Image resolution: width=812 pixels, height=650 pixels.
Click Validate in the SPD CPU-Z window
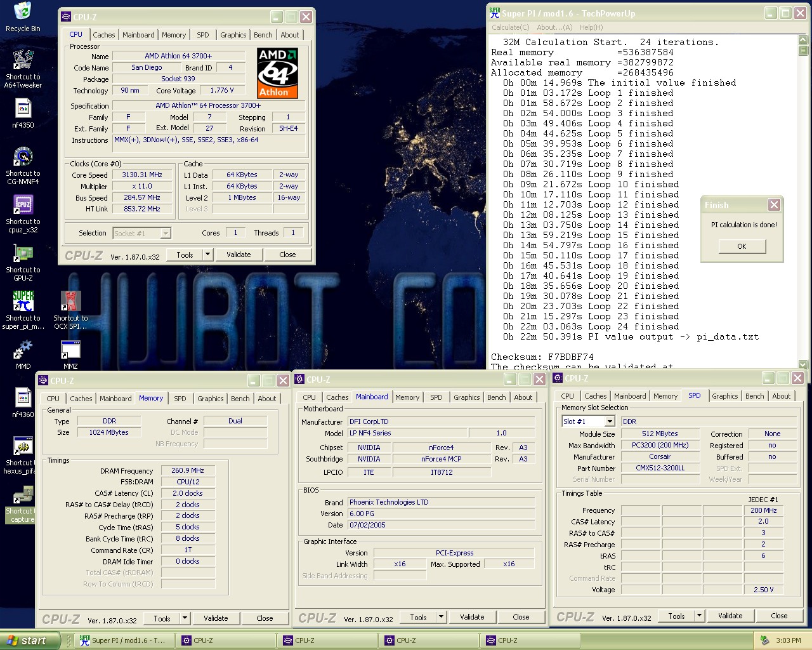(730, 616)
